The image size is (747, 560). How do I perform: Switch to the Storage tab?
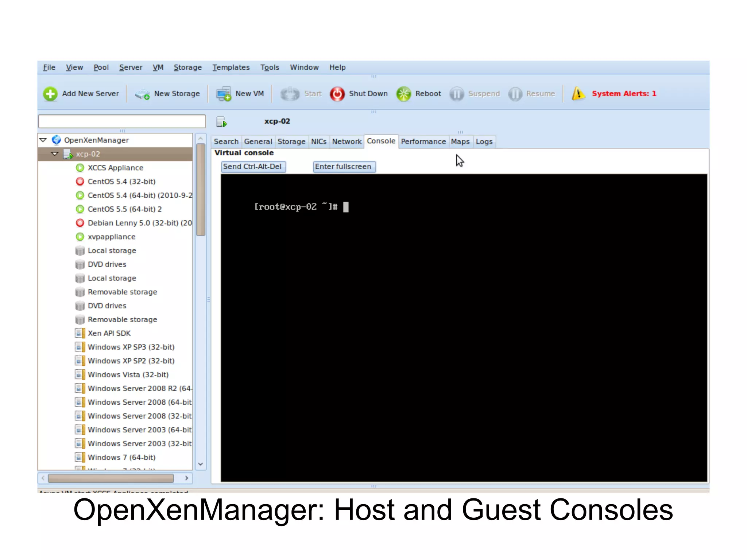(x=291, y=141)
